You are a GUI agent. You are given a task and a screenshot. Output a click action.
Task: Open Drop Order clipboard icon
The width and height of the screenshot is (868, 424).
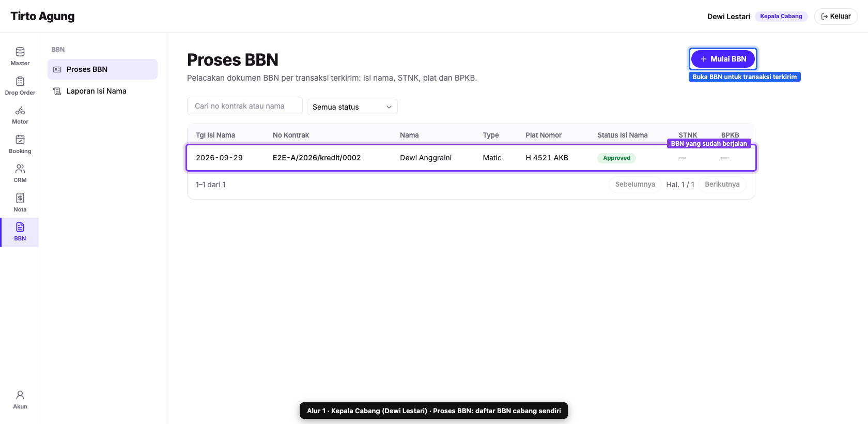pyautogui.click(x=20, y=81)
